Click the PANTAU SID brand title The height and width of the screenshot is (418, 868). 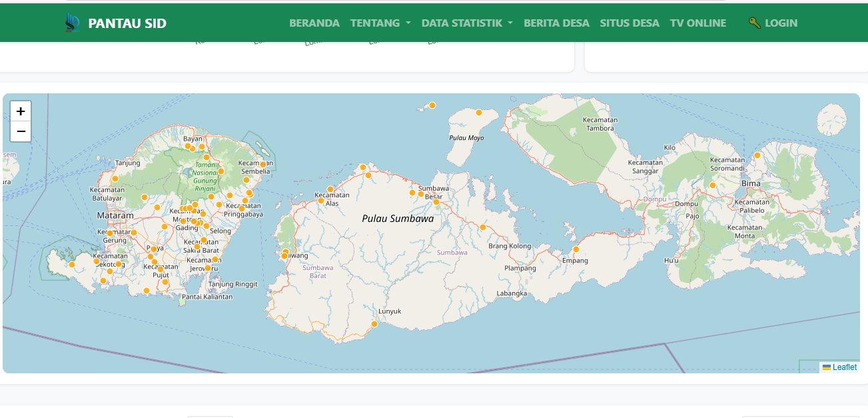click(x=127, y=23)
